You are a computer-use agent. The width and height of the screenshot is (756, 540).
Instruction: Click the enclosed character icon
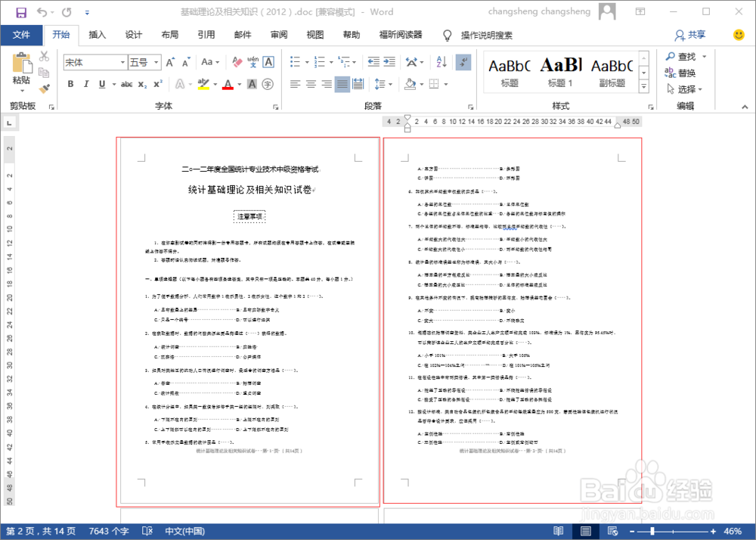[x=268, y=85]
